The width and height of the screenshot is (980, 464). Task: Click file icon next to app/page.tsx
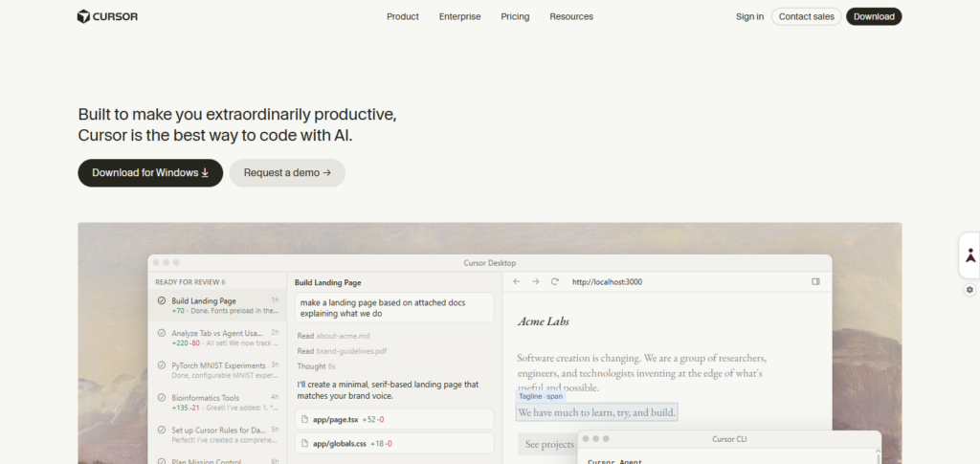point(305,419)
